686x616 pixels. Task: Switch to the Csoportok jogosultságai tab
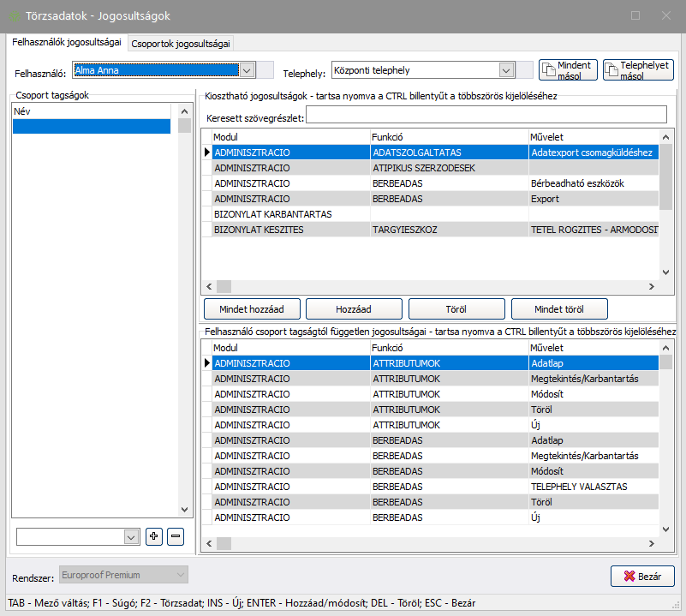181,44
